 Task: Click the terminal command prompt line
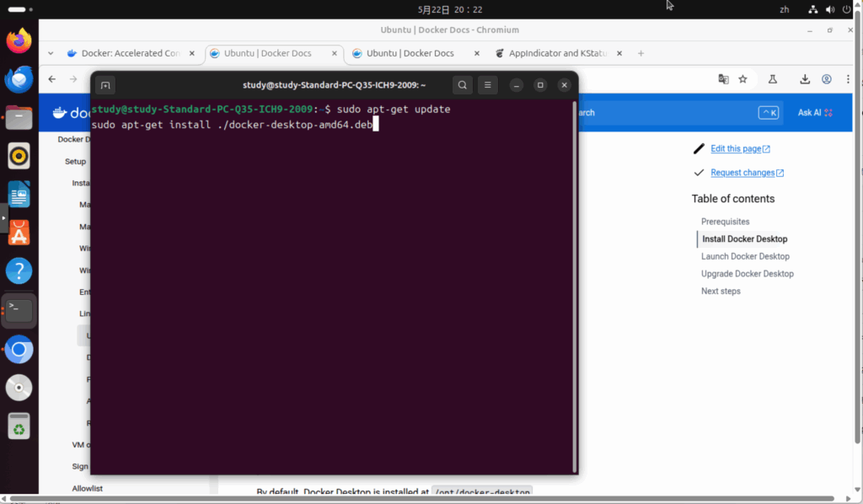[271, 110]
